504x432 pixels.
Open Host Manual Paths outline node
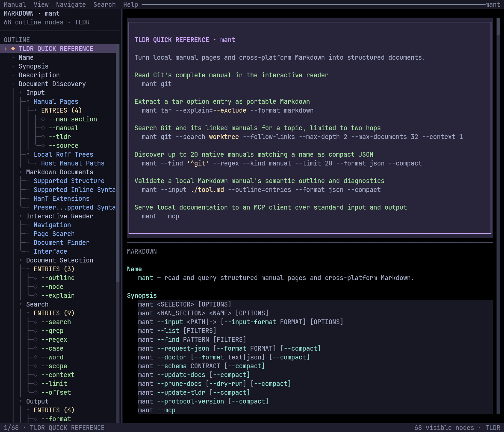coord(73,163)
